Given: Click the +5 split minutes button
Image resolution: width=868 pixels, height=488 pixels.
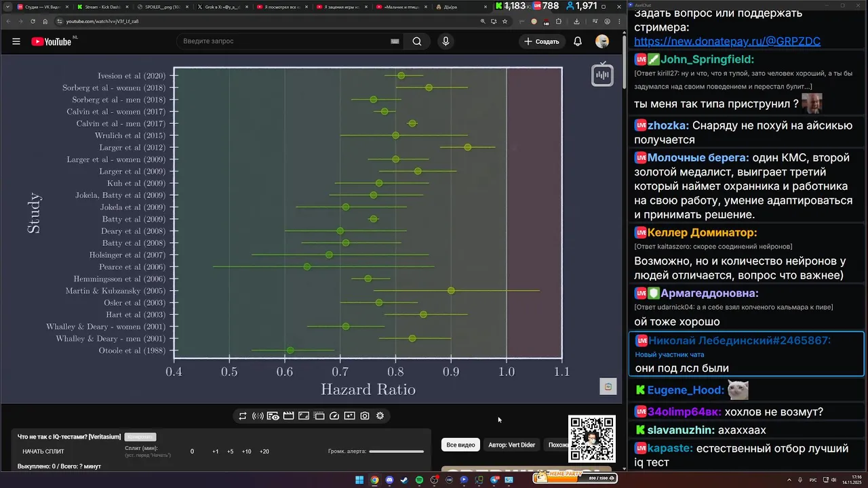Looking at the screenshot, I should click(230, 451).
